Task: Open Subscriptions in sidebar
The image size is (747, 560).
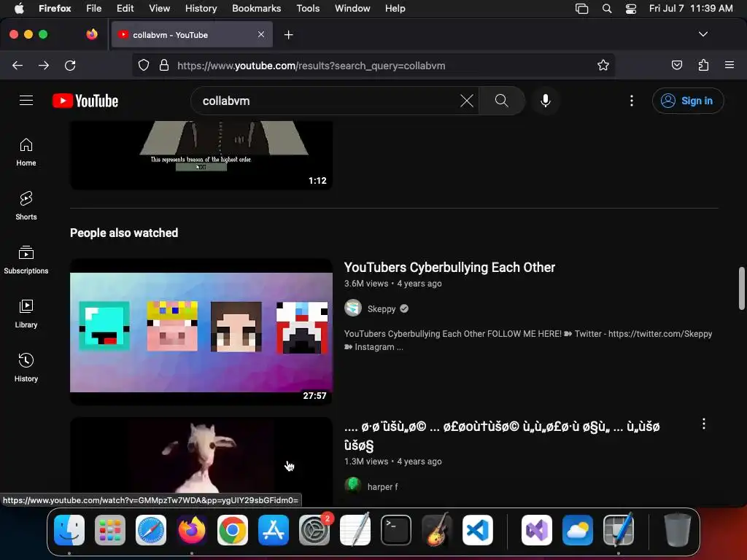Action: click(26, 260)
